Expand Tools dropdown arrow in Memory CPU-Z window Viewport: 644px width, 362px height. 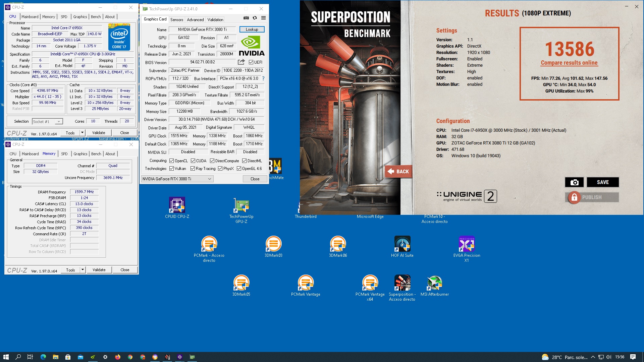pyautogui.click(x=83, y=270)
